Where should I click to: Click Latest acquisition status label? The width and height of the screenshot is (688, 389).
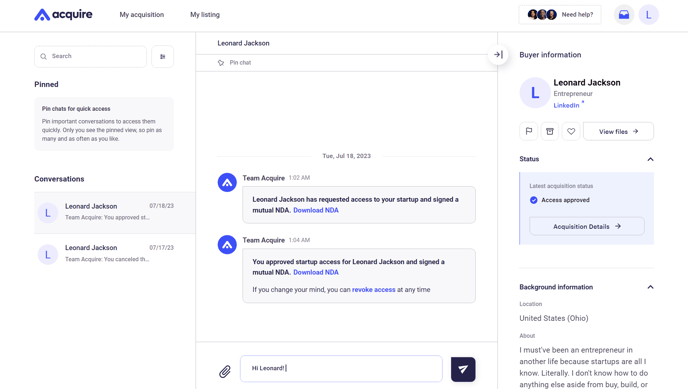click(561, 186)
